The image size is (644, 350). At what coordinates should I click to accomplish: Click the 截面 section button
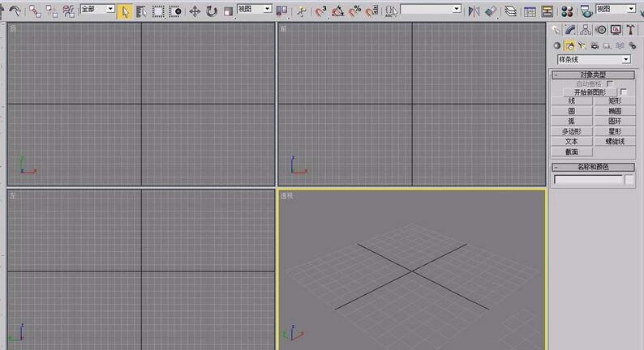(x=572, y=152)
